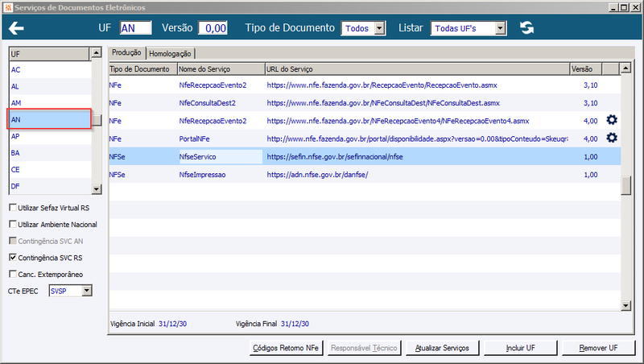Open the Tipo de Documento dropdown

tap(379, 28)
